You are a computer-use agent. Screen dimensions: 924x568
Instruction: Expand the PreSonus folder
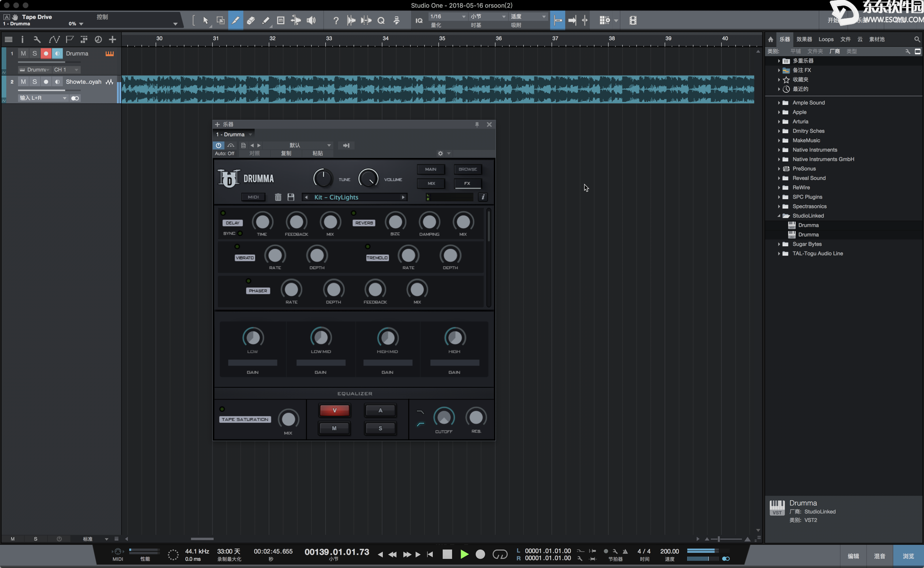click(779, 168)
